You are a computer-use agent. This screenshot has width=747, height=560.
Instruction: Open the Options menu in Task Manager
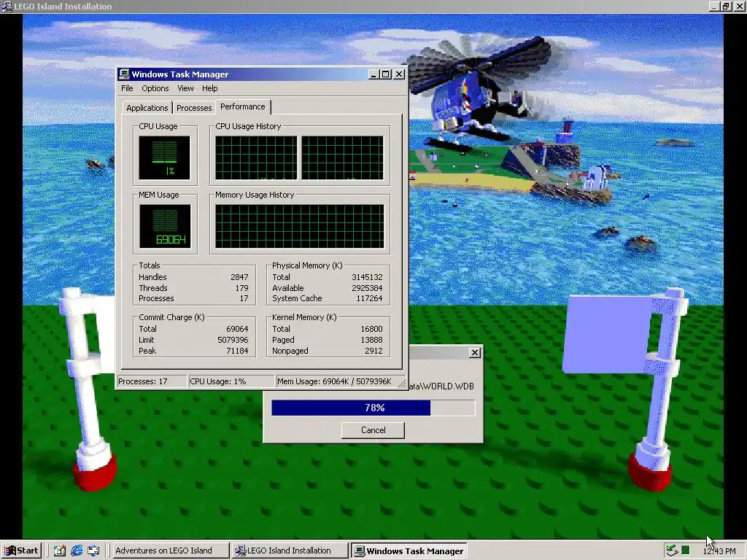155,88
